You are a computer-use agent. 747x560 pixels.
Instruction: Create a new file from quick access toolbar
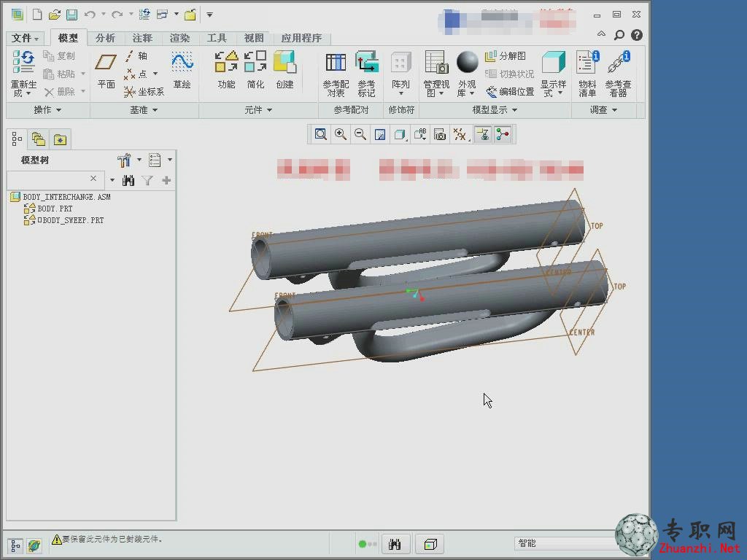pyautogui.click(x=37, y=15)
